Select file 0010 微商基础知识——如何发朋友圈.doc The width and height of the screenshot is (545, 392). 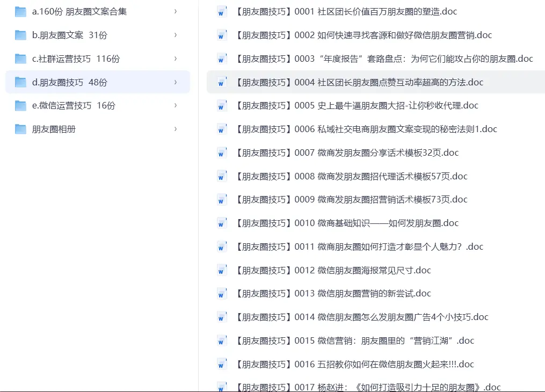point(376,223)
